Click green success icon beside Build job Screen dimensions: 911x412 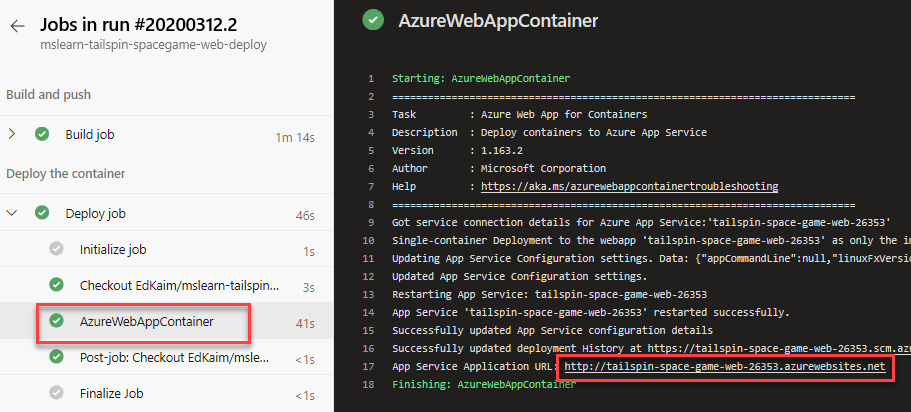coord(42,134)
